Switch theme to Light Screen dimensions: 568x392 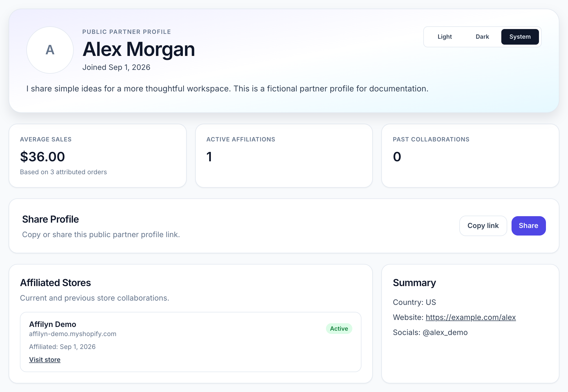click(445, 37)
